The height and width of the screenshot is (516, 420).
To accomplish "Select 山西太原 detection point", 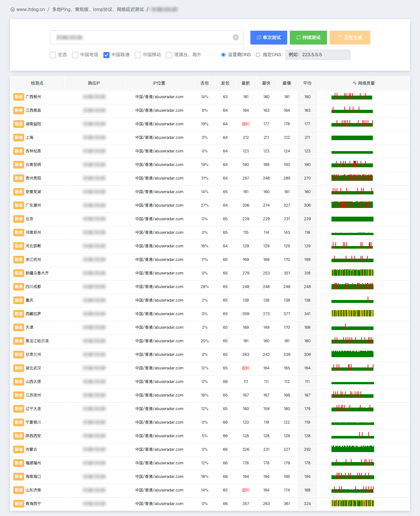I will [x=33, y=382].
